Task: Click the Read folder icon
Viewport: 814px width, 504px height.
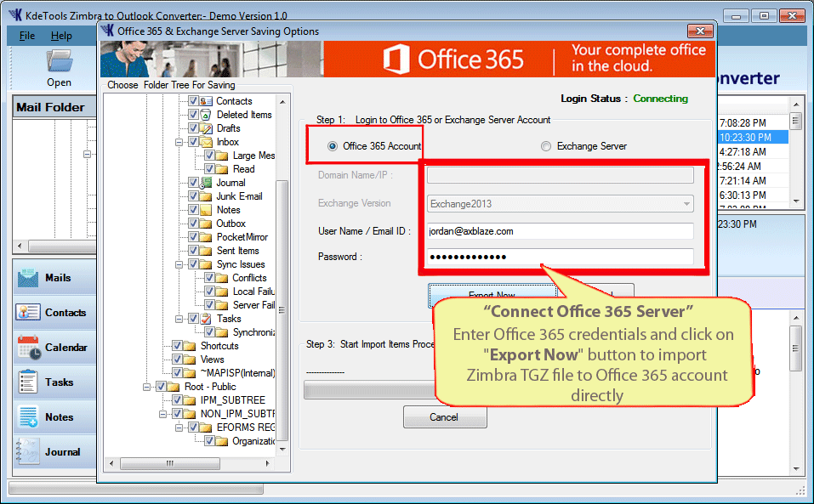Action: [222, 169]
